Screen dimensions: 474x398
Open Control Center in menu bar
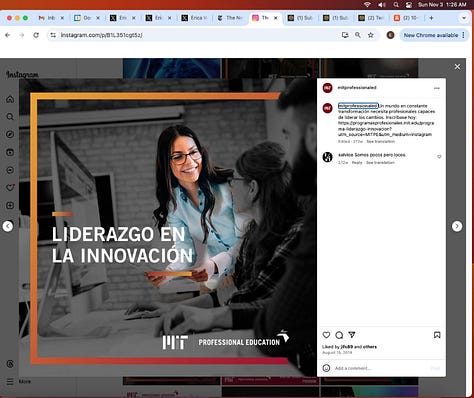(x=409, y=5)
